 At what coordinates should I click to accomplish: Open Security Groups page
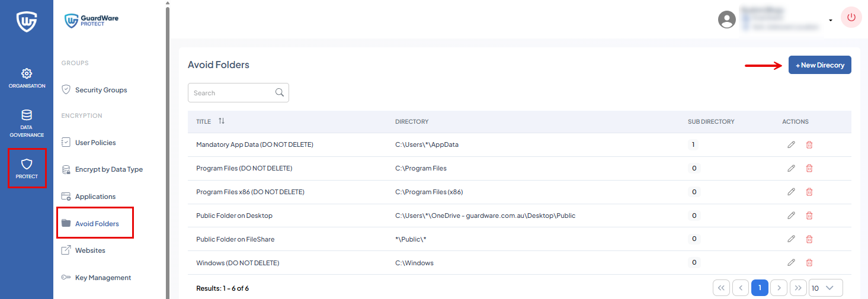(x=94, y=90)
